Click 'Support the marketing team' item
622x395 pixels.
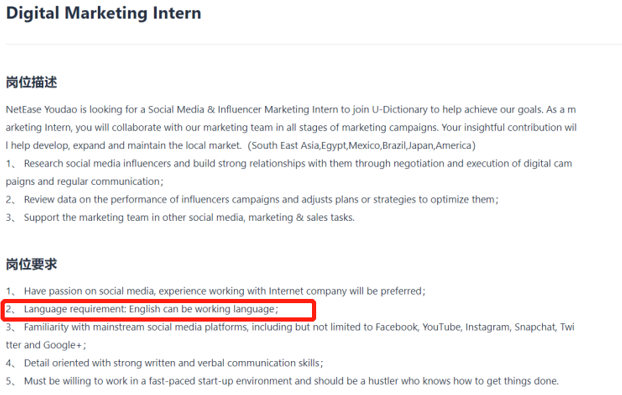click(180, 217)
